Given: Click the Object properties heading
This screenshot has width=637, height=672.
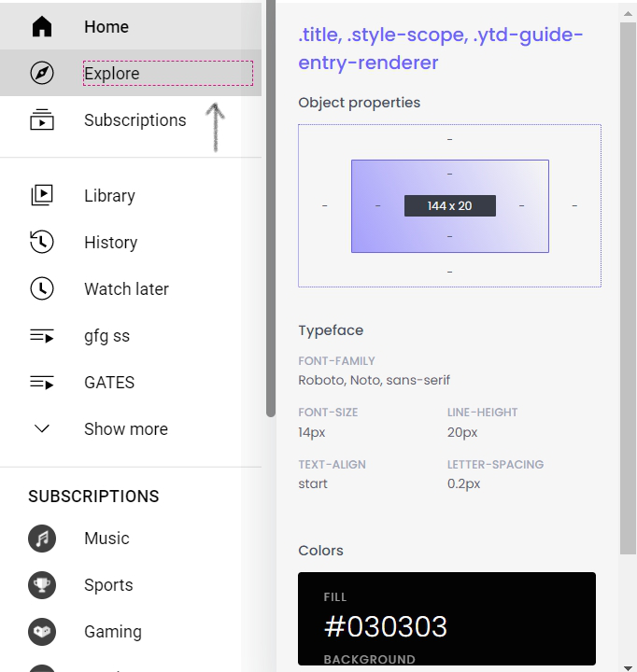Looking at the screenshot, I should (x=359, y=103).
